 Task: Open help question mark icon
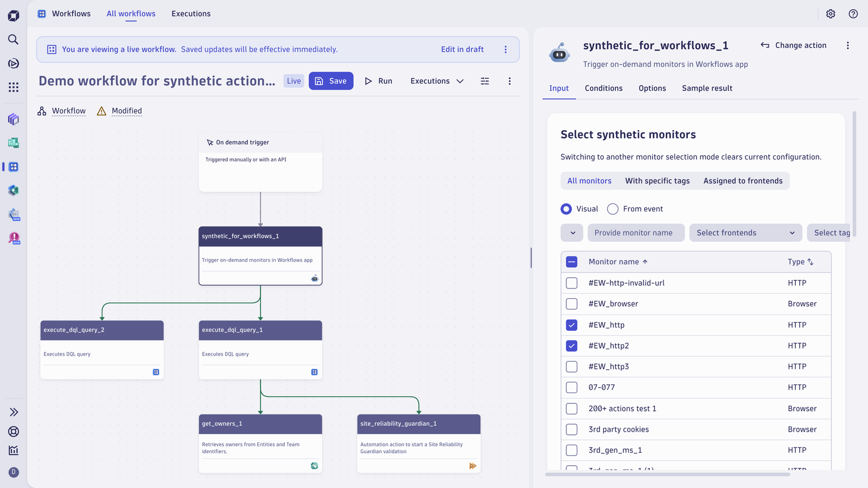click(853, 14)
